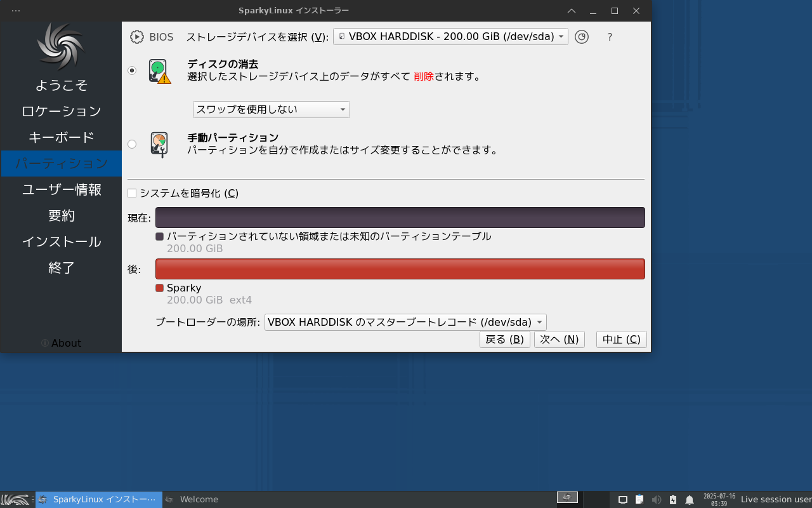Click the red Sparky legend swatch

[159, 288]
